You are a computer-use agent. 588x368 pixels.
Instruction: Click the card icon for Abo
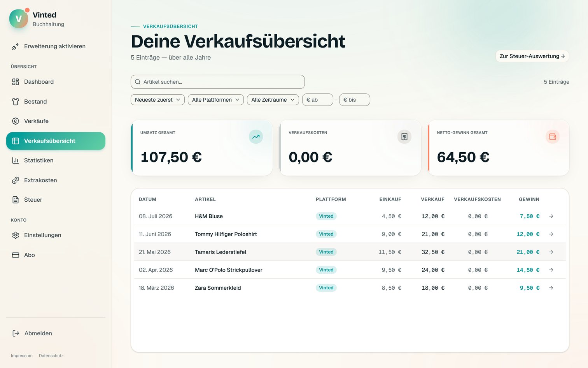16,255
